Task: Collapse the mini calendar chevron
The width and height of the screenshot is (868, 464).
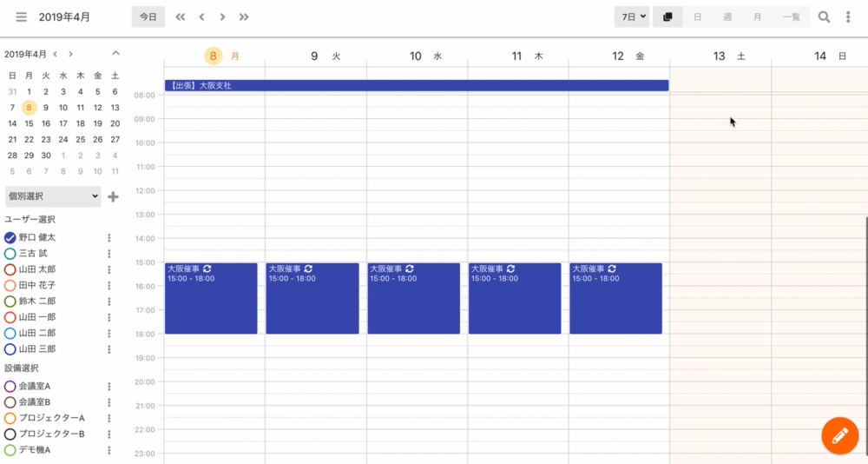Action: [115, 53]
